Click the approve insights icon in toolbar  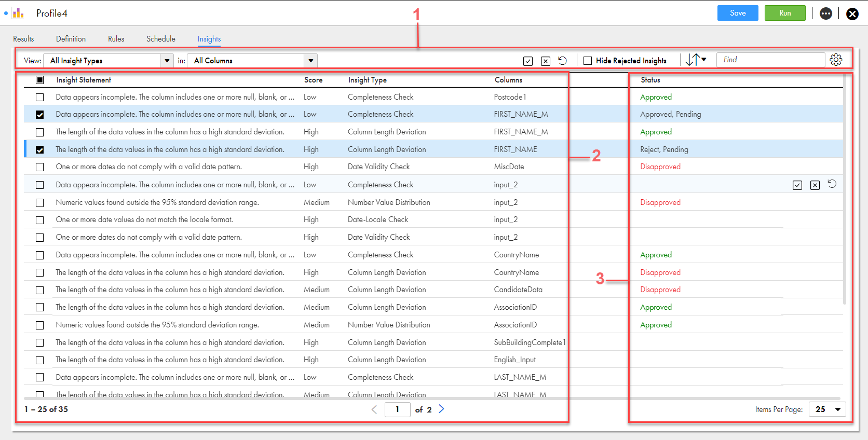pos(528,61)
